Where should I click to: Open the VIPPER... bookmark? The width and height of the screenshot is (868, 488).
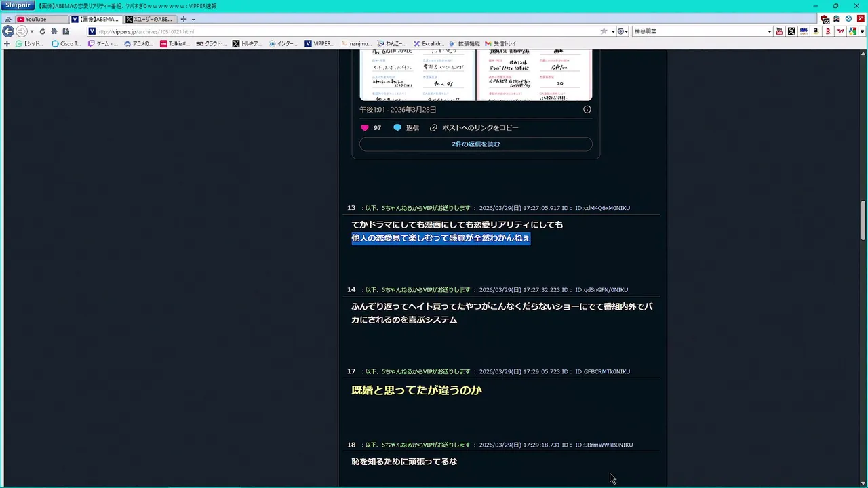320,43
